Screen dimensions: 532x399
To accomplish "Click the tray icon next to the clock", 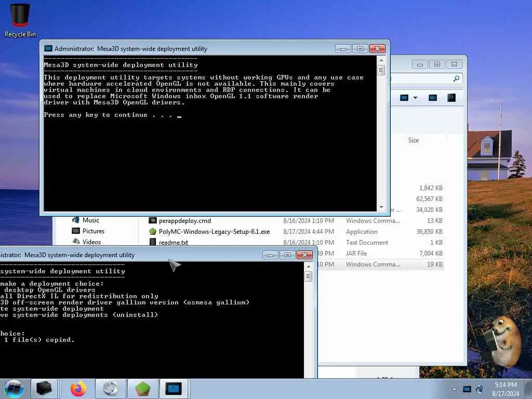I will click(x=480, y=389).
